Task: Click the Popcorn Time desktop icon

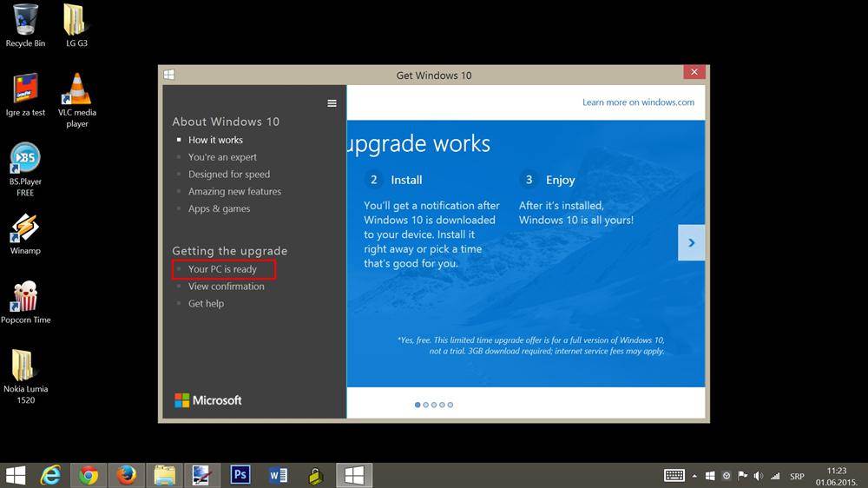Action: (26, 298)
